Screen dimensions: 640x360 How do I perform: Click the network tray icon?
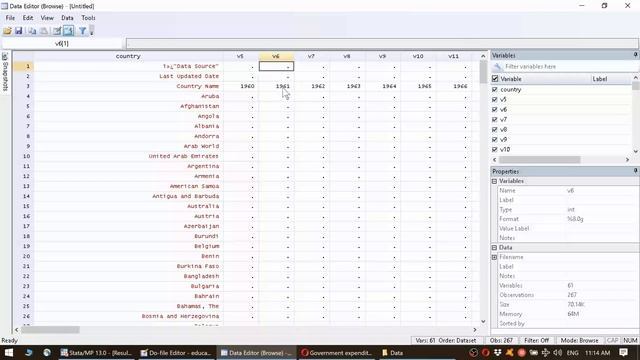(x=546, y=353)
